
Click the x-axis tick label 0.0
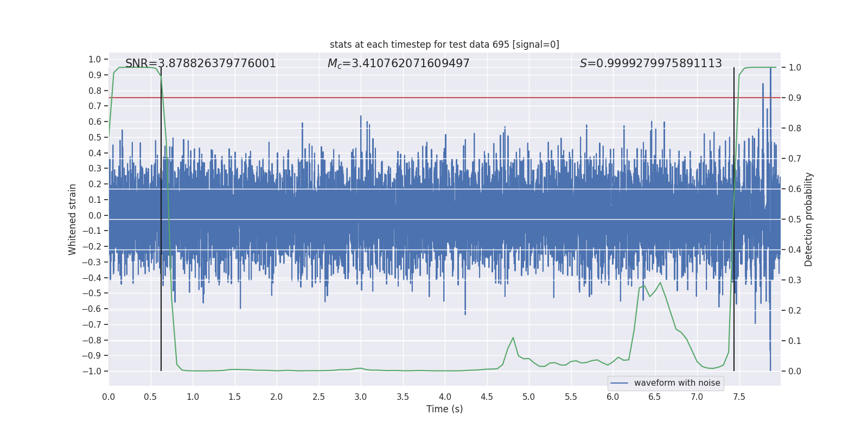coord(108,397)
